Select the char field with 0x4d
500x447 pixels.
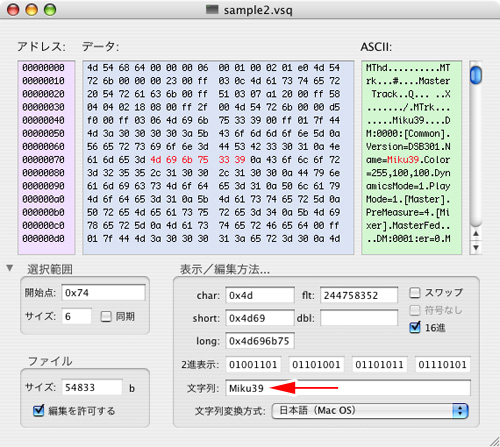click(260, 295)
